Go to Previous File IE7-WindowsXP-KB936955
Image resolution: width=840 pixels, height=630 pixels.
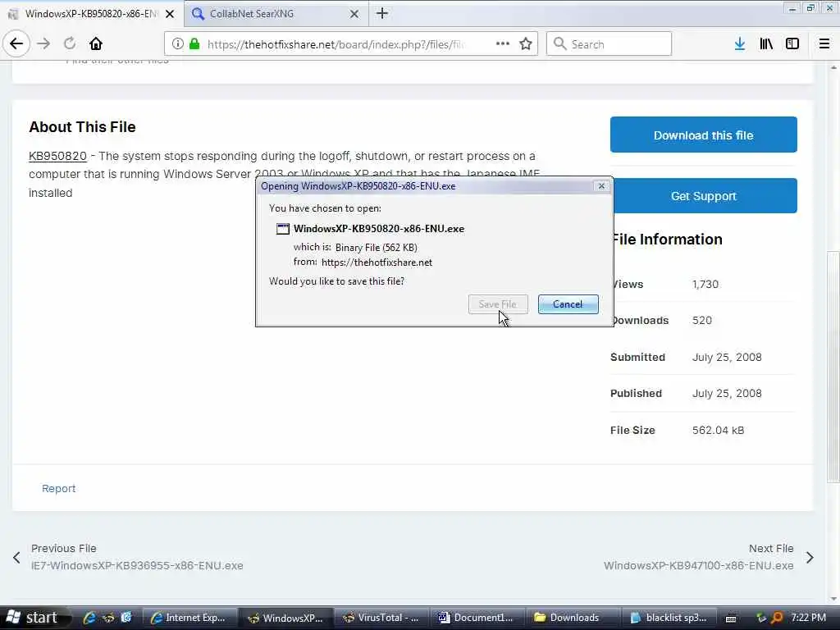(137, 557)
